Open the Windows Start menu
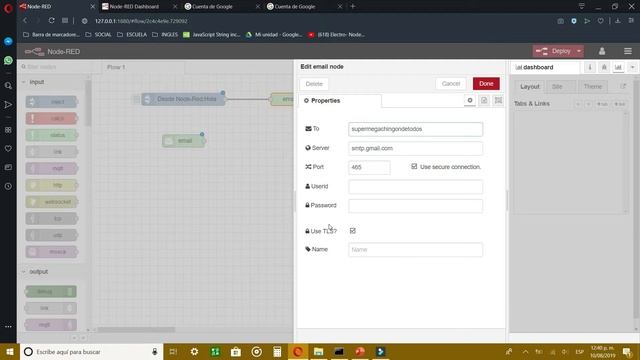Screen dimensions: 640x360 (x=10, y=351)
